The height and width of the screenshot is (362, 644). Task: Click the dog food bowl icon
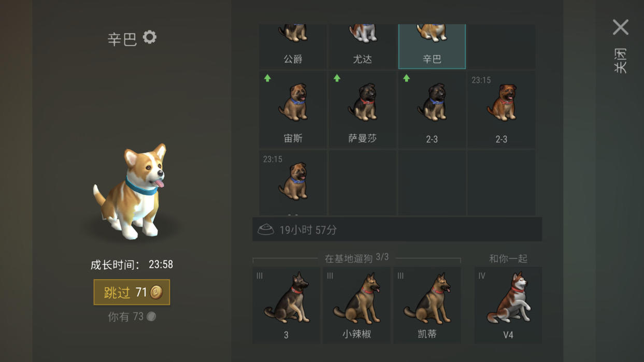click(266, 229)
